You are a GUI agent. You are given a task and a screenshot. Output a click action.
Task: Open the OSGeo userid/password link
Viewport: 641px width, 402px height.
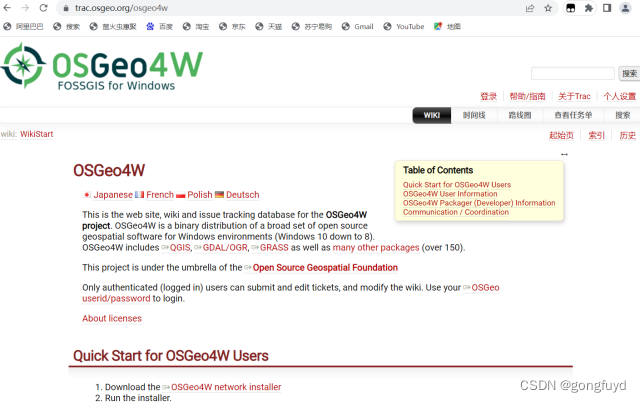pyautogui.click(x=116, y=299)
